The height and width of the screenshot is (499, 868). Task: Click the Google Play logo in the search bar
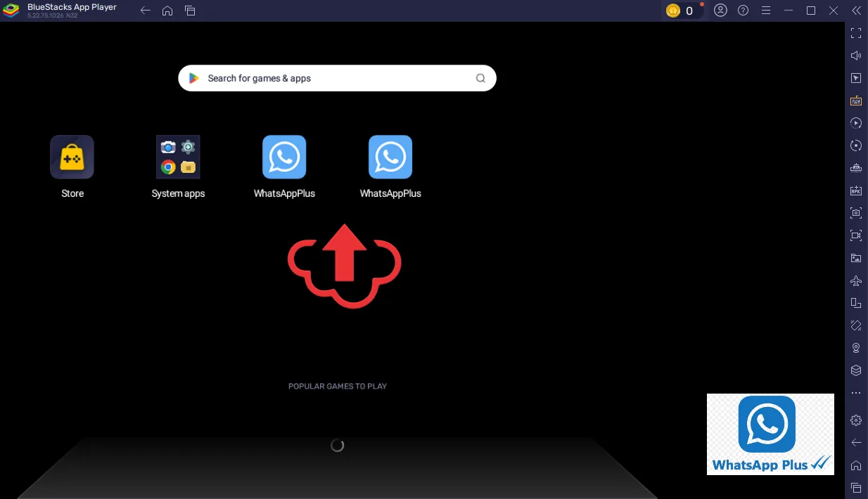(x=194, y=78)
